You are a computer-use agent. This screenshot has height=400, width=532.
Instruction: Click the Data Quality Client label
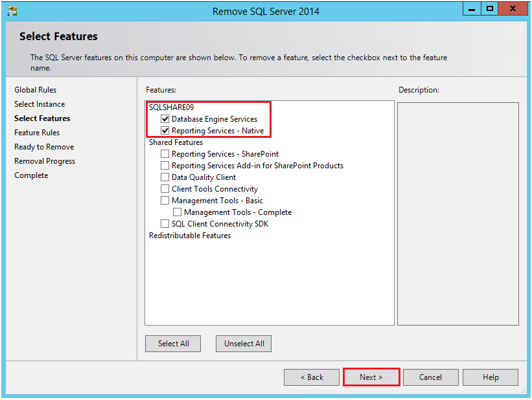pos(203,177)
